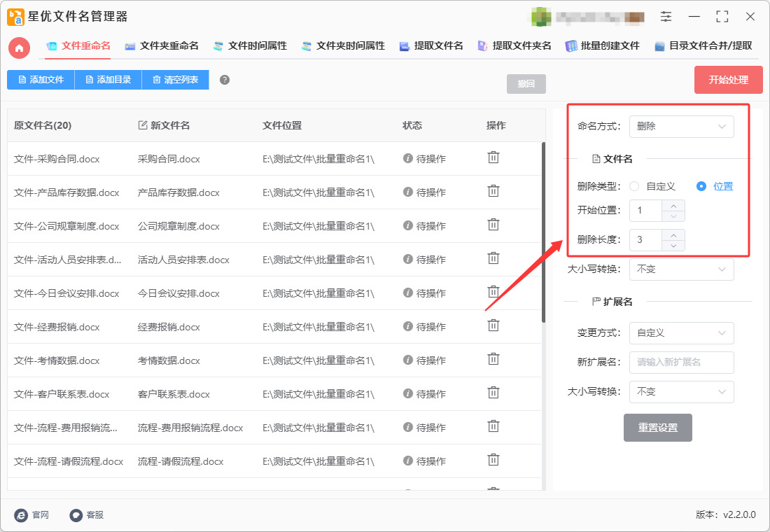Image resolution: width=770 pixels, height=532 pixels.
Task: Click the user avatar in the title bar
Action: (541, 17)
